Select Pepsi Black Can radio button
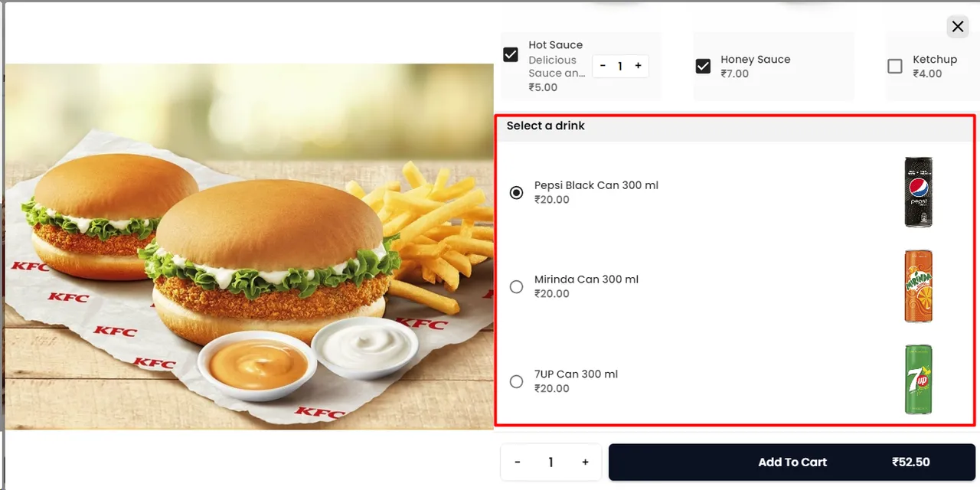 point(517,192)
